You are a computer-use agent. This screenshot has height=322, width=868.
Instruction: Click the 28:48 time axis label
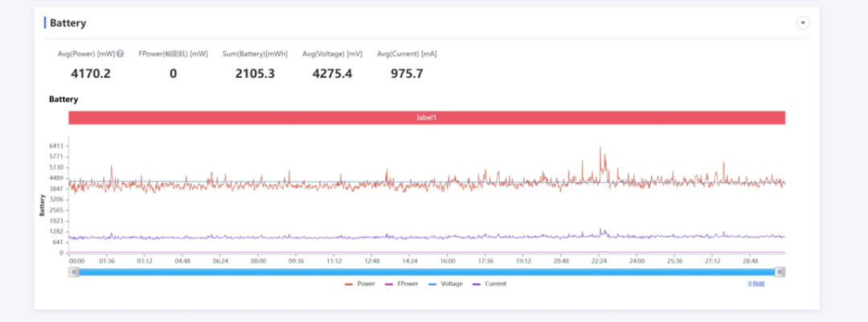751,261
